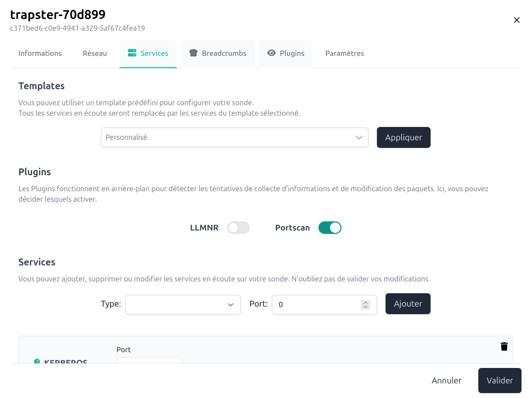Close the dialog with the X icon
The image size is (532, 398).
click(x=516, y=20)
